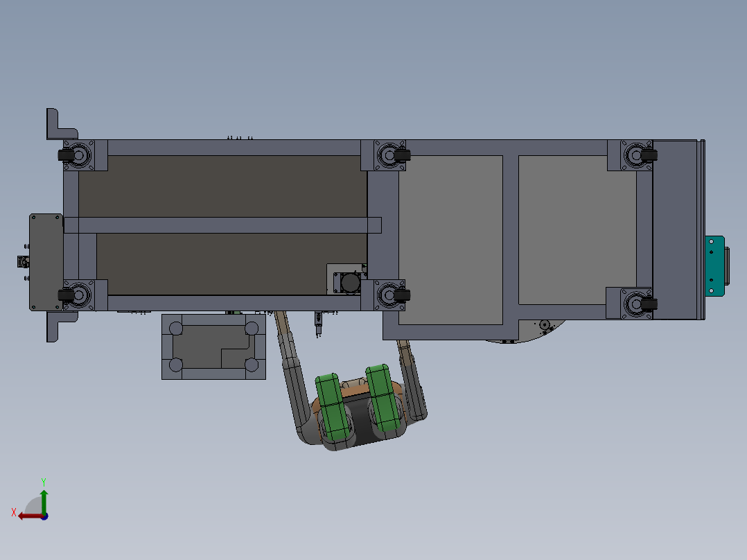Screen dimensions: 747x560
Task: Select the gray end plate with corner screws
Action: [x=46, y=262]
